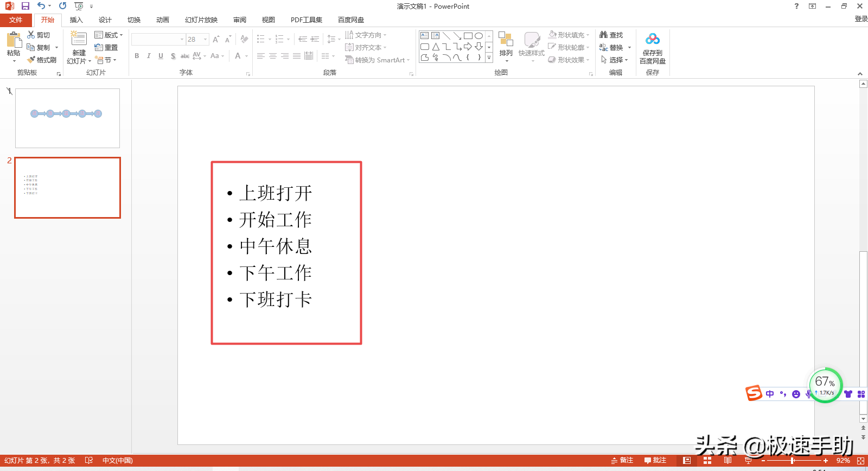Click Save to Baidu Netdisk icon

653,39
